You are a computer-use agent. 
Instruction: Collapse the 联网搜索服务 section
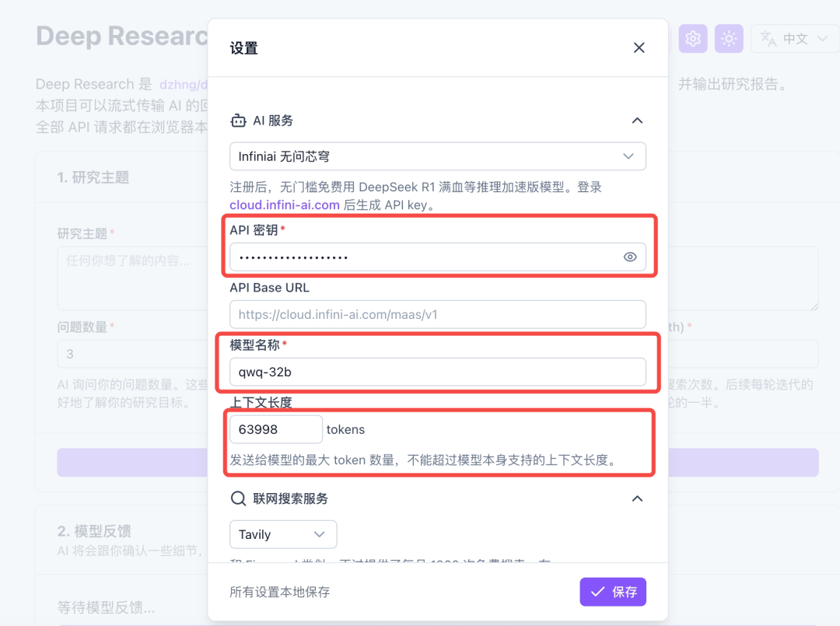pyautogui.click(x=637, y=498)
